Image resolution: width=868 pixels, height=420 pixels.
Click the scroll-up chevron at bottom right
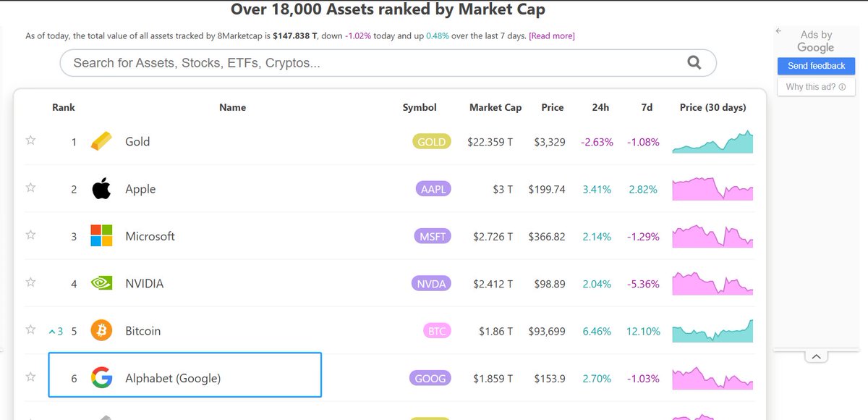click(x=816, y=356)
